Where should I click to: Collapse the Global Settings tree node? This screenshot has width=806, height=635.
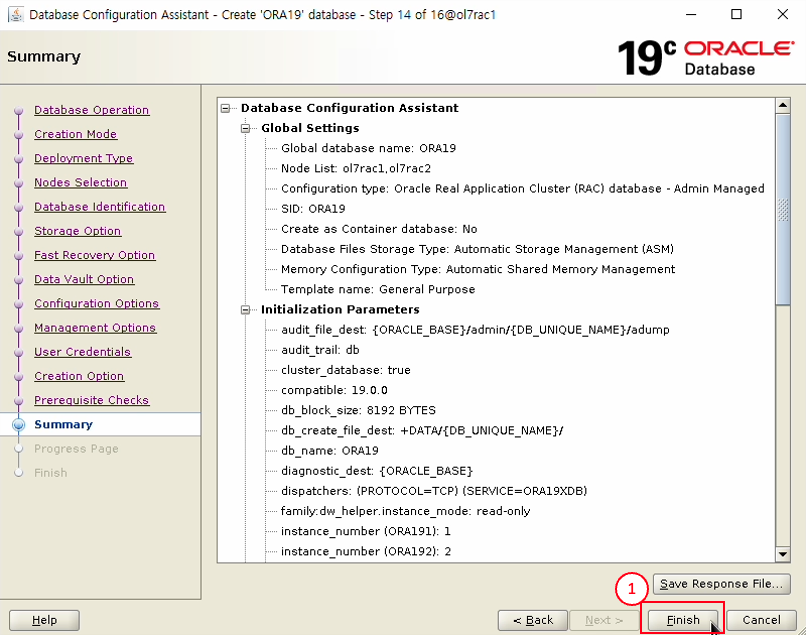pyautogui.click(x=247, y=128)
